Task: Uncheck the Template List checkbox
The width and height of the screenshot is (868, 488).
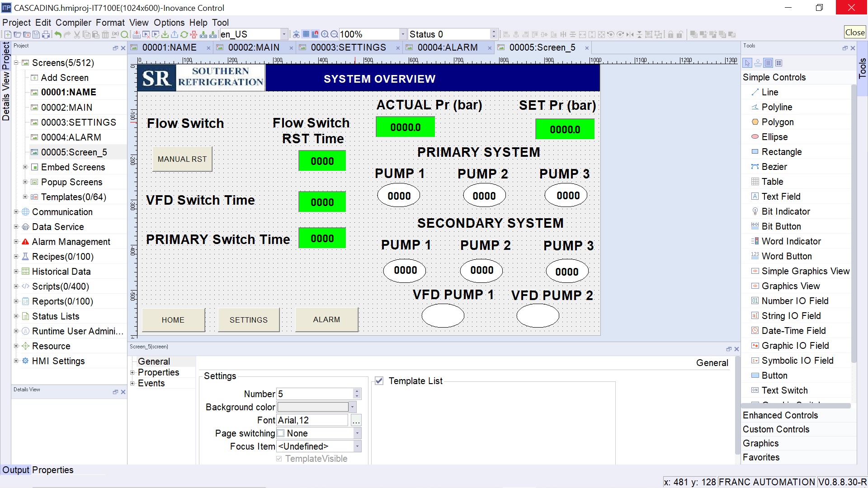Action: pos(379,381)
